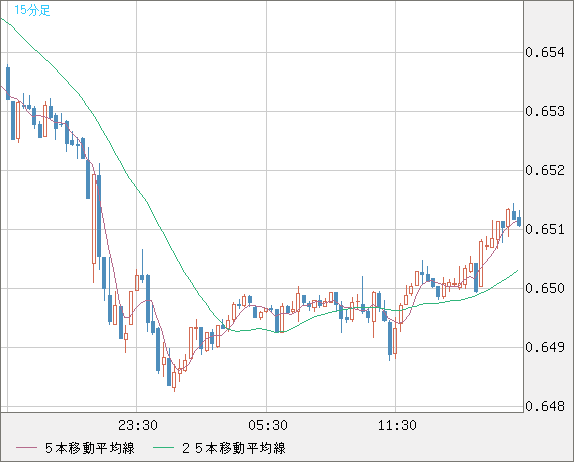
Task: Click the 11:30 time axis label
Action: (x=397, y=425)
